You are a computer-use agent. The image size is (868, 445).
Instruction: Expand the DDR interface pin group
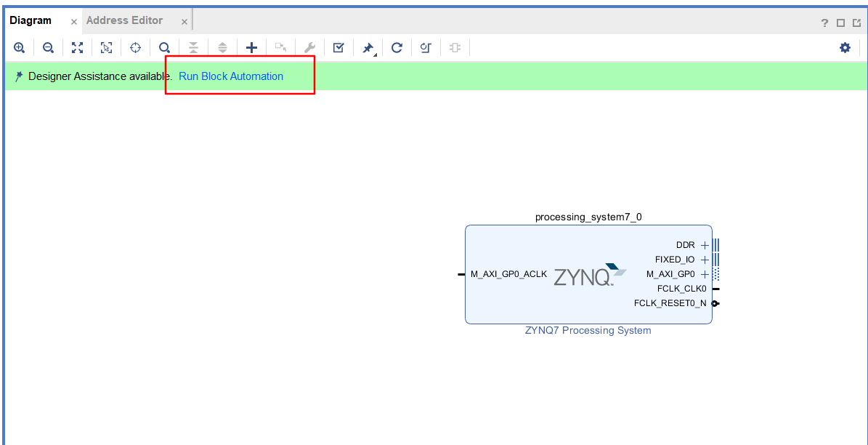703,245
